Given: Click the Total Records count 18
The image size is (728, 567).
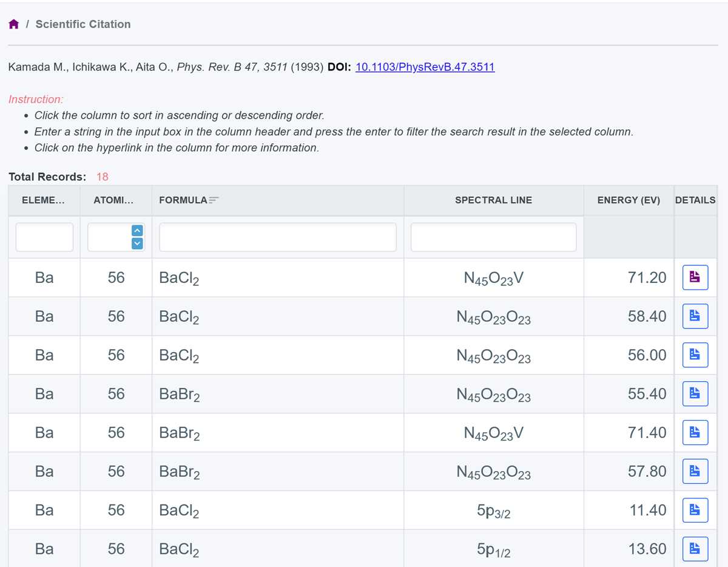Looking at the screenshot, I should coord(103,177).
